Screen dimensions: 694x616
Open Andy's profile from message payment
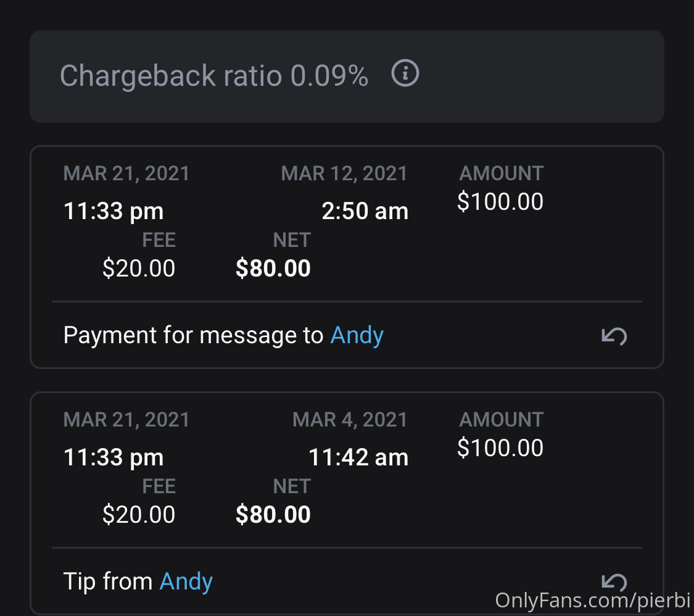357,335
